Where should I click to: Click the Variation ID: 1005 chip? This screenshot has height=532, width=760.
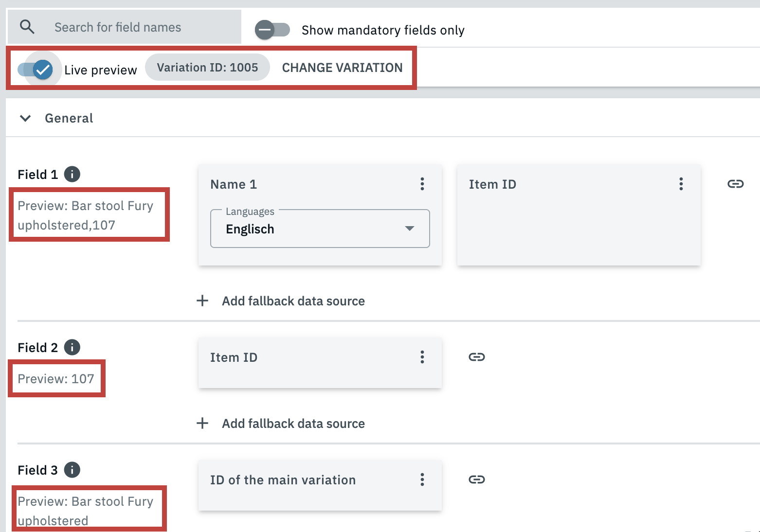tap(208, 67)
